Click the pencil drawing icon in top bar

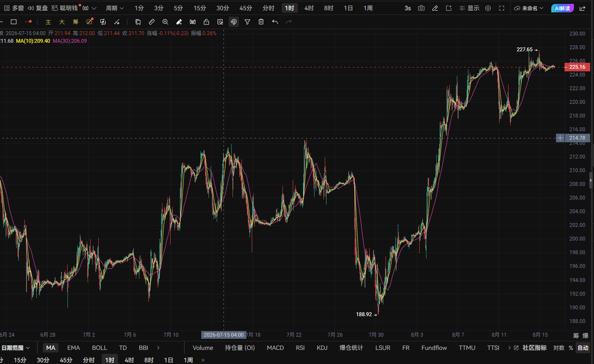click(x=435, y=8)
